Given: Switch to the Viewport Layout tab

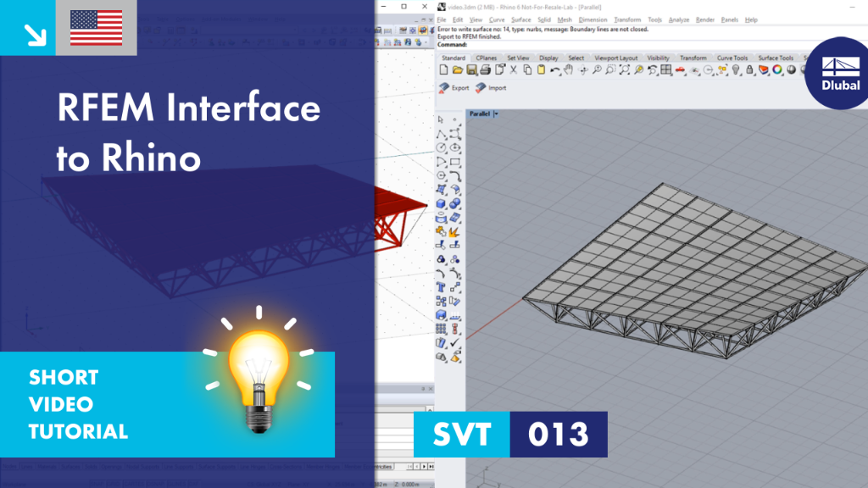Looking at the screenshot, I should coord(615,58).
